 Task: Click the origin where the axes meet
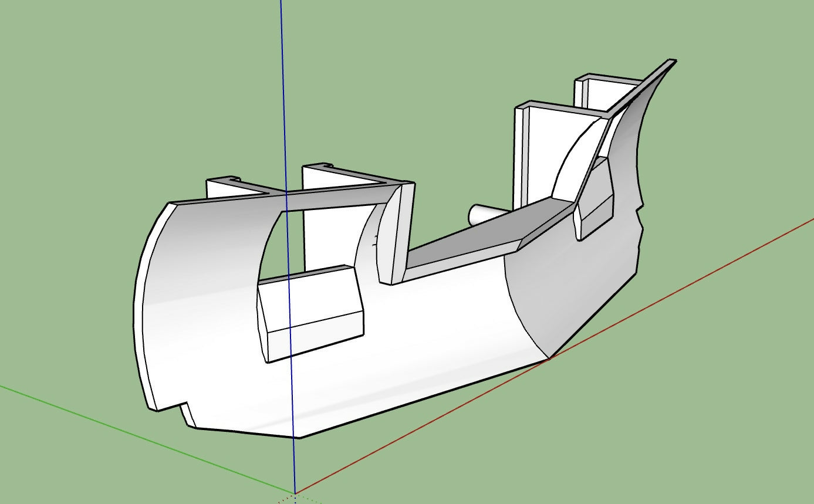click(x=295, y=493)
